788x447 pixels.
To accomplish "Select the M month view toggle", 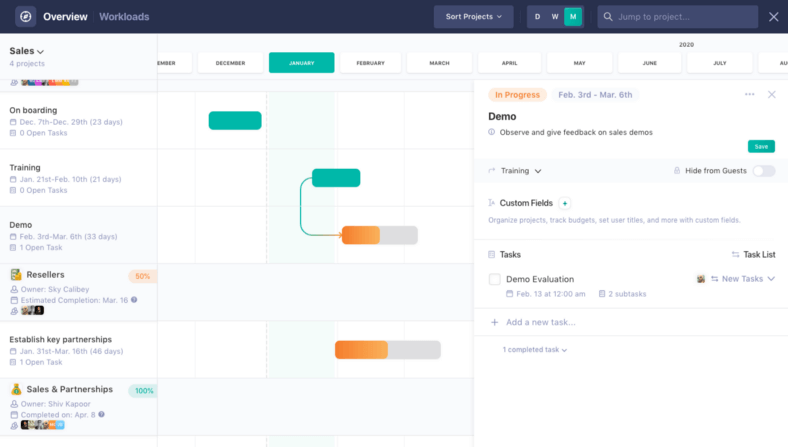I will click(573, 17).
